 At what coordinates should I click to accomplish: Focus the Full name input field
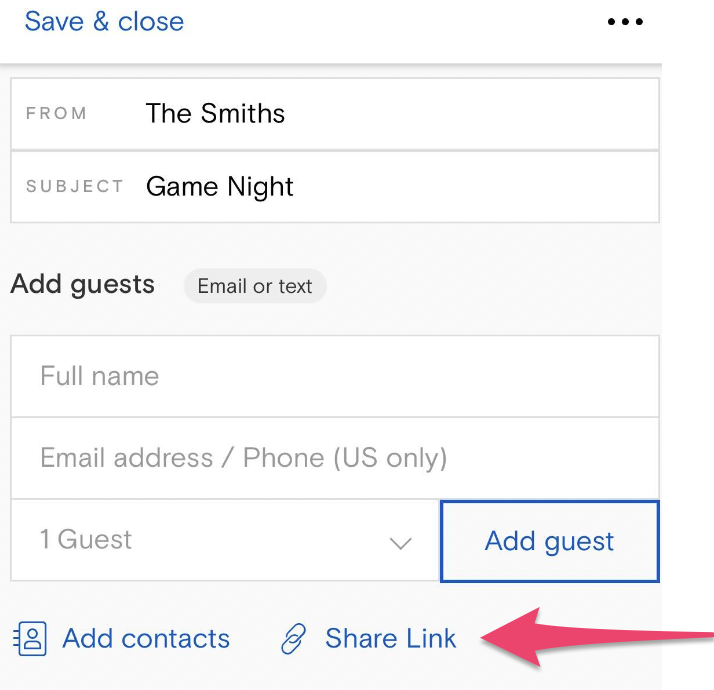335,376
